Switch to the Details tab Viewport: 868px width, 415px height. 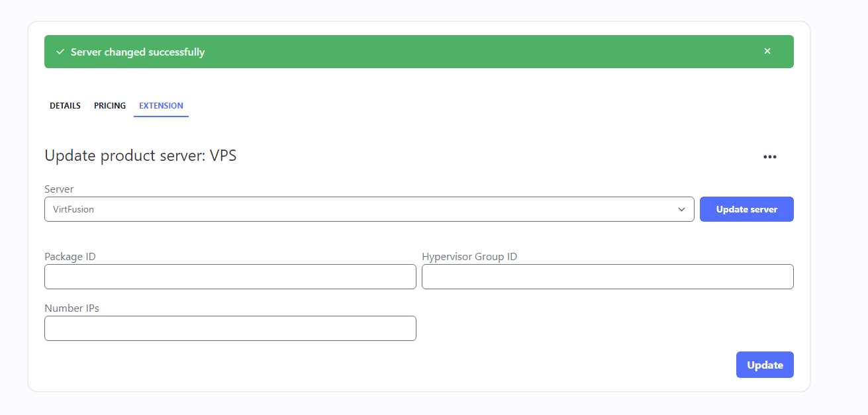tap(65, 105)
